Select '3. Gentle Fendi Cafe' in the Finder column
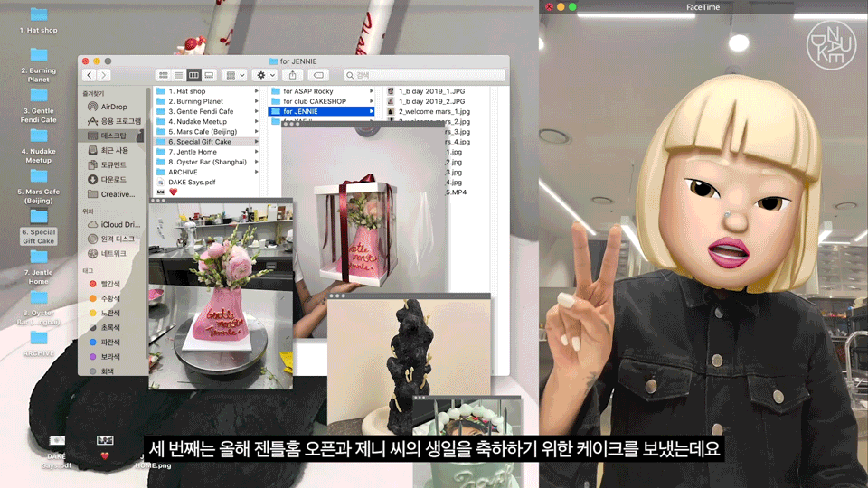This screenshot has width=868, height=488. pos(206,111)
